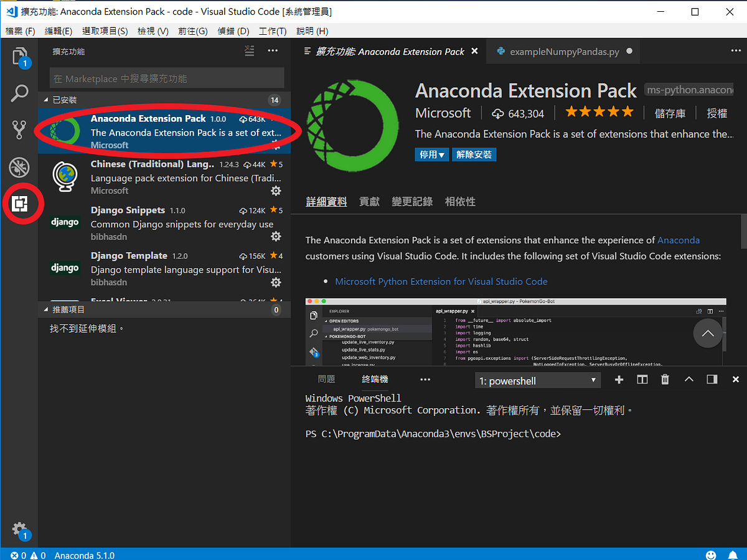Open the Debug view icon

(x=19, y=167)
